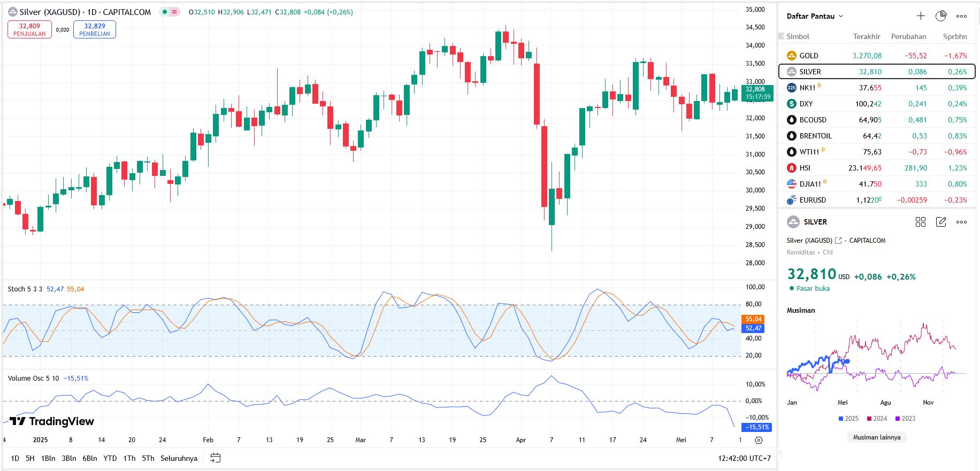
Task: Click the grid layout icon beside SILVER
Action: tap(921, 222)
